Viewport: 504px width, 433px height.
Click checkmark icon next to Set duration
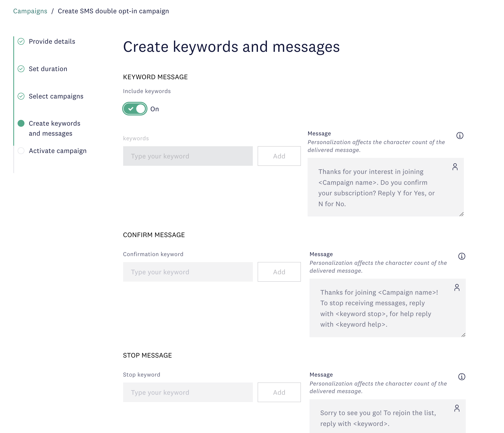(x=21, y=69)
